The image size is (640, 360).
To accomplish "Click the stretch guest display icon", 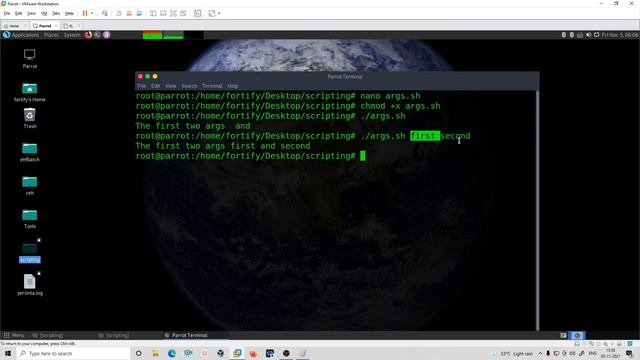I will (212, 13).
